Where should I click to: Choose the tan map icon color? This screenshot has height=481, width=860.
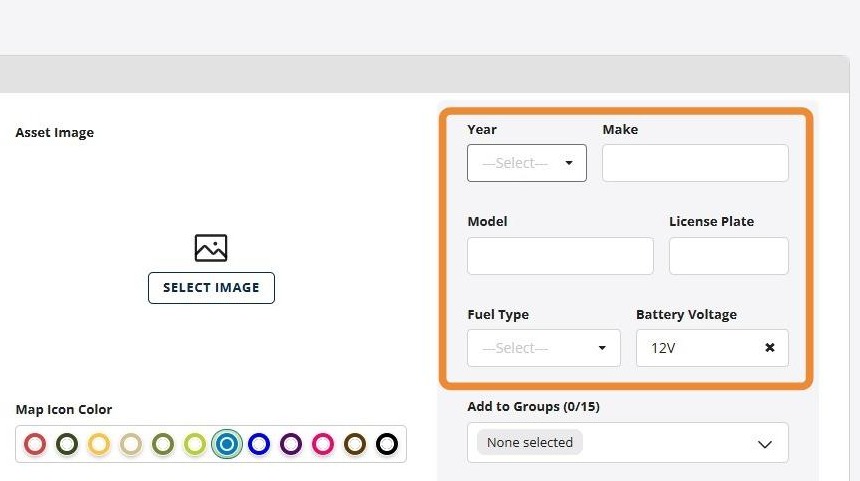(131, 444)
